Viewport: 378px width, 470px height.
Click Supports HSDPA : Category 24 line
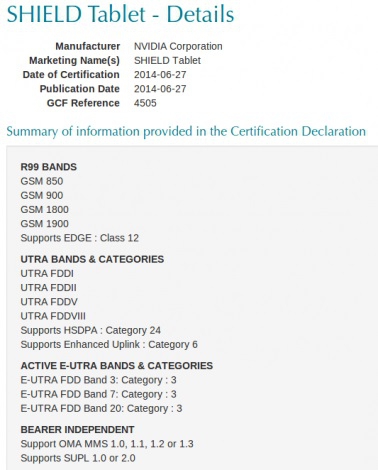[x=91, y=330]
